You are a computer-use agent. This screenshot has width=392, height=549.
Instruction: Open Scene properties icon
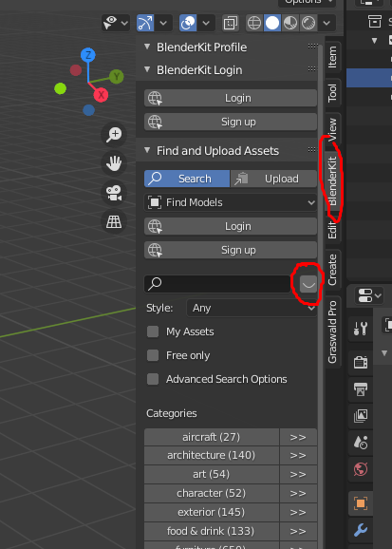(360, 443)
